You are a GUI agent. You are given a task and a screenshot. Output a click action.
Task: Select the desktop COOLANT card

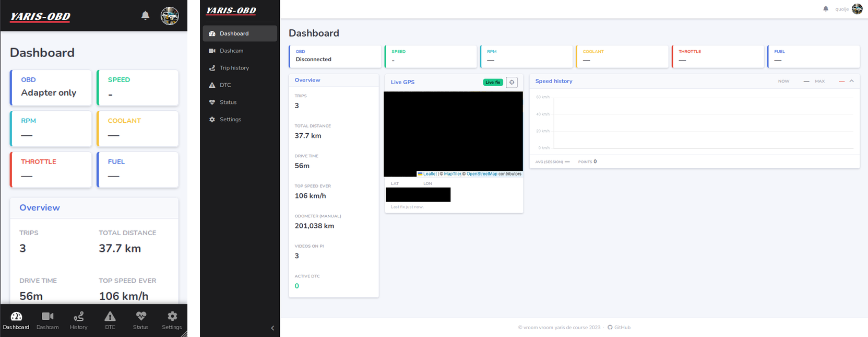tap(622, 56)
